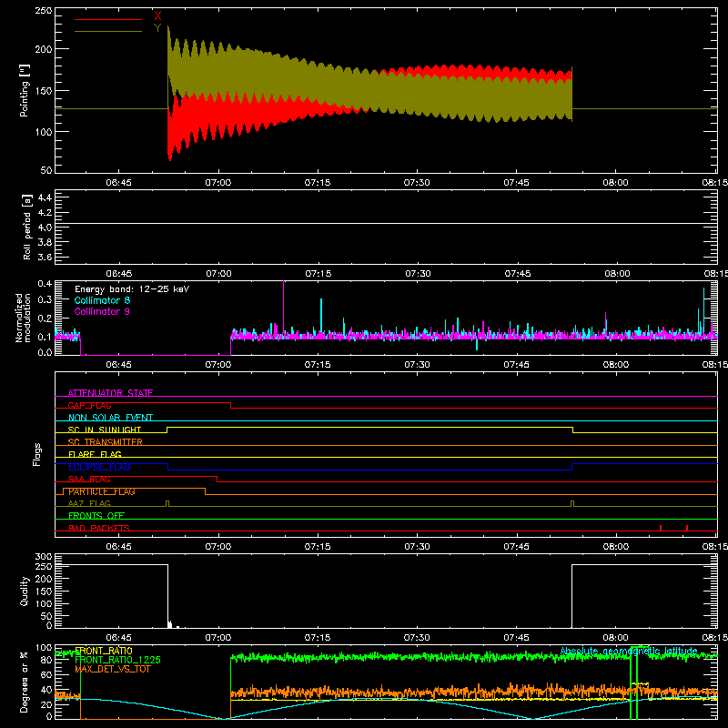Click the PARTICLE_FLAG label

[102, 491]
